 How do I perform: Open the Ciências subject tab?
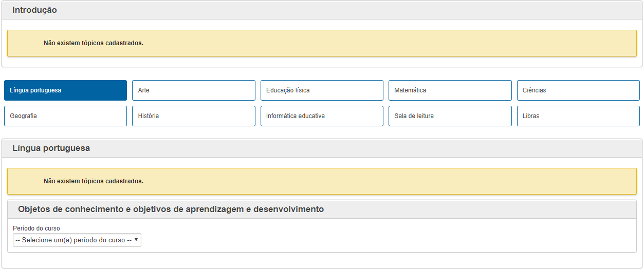pos(578,90)
